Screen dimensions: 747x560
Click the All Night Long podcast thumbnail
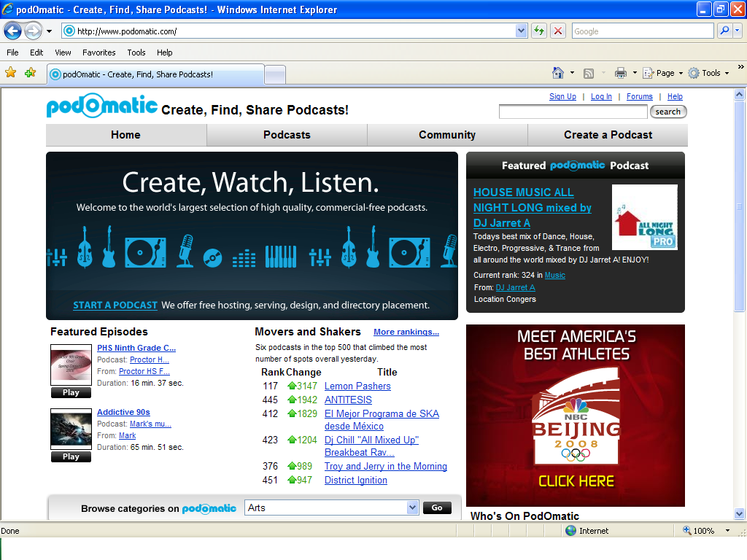coord(645,217)
